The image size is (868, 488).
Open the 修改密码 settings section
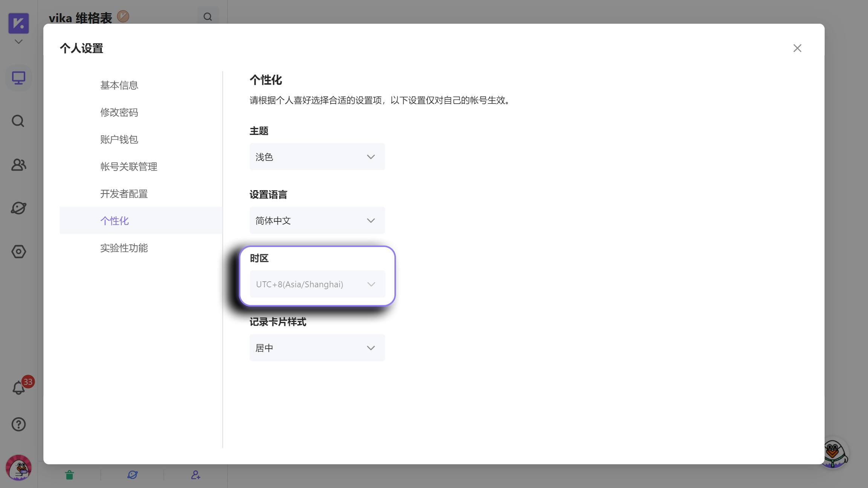(x=119, y=112)
